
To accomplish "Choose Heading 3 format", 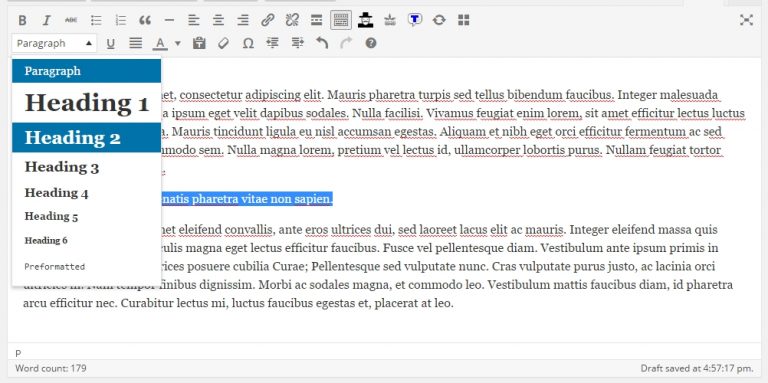I will 87,167.
